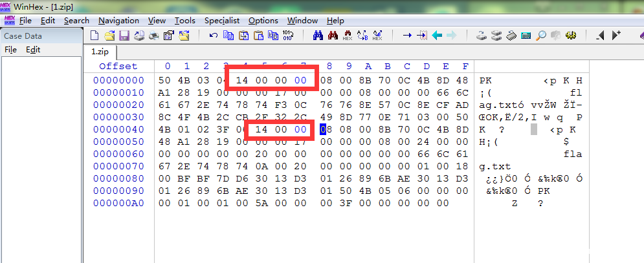Open a file using the folder icon

point(109,36)
